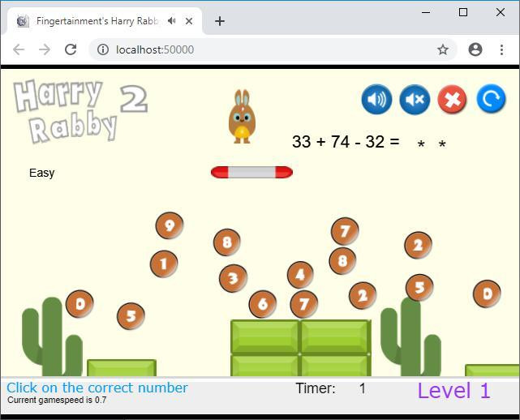
Task: Select the Fingertainment's Harry Rabby tab
Action: [x=105, y=21]
